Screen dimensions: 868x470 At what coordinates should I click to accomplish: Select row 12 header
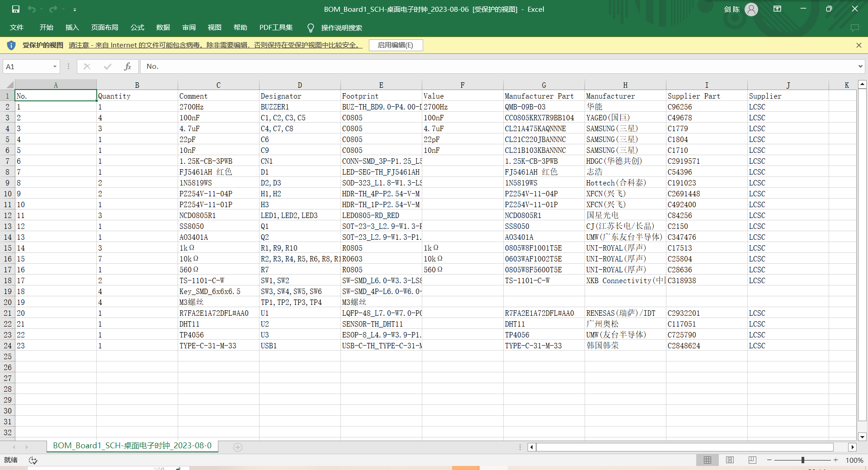[x=8, y=215]
